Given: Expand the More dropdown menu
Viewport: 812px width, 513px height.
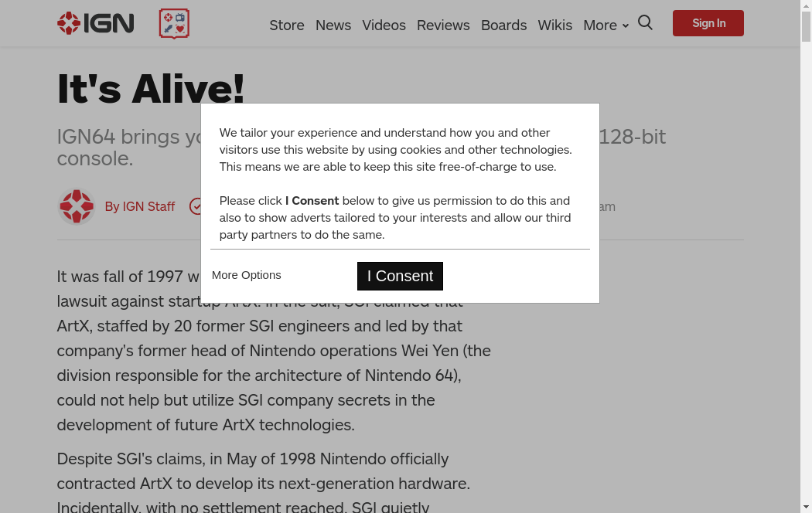Looking at the screenshot, I should [x=606, y=25].
